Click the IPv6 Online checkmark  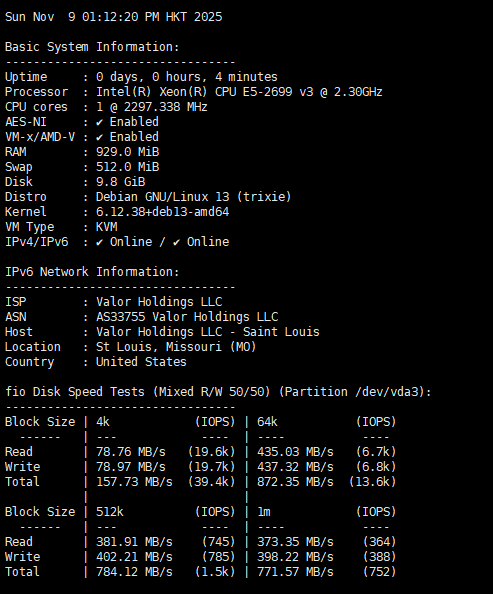(177, 242)
